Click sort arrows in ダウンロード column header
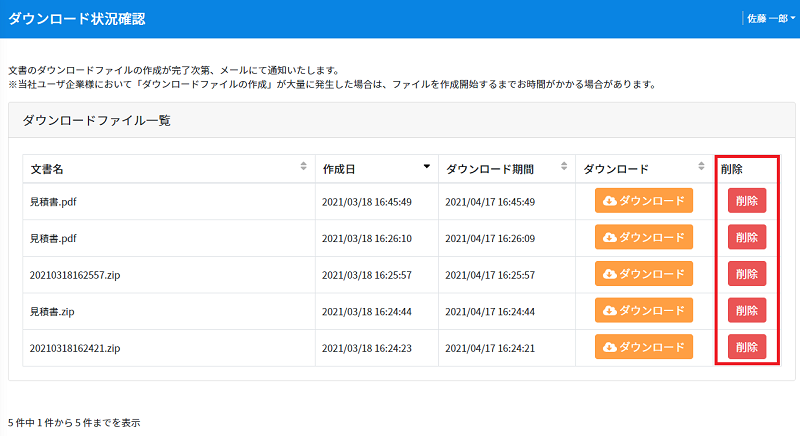This screenshot has width=800, height=436. pos(702,166)
